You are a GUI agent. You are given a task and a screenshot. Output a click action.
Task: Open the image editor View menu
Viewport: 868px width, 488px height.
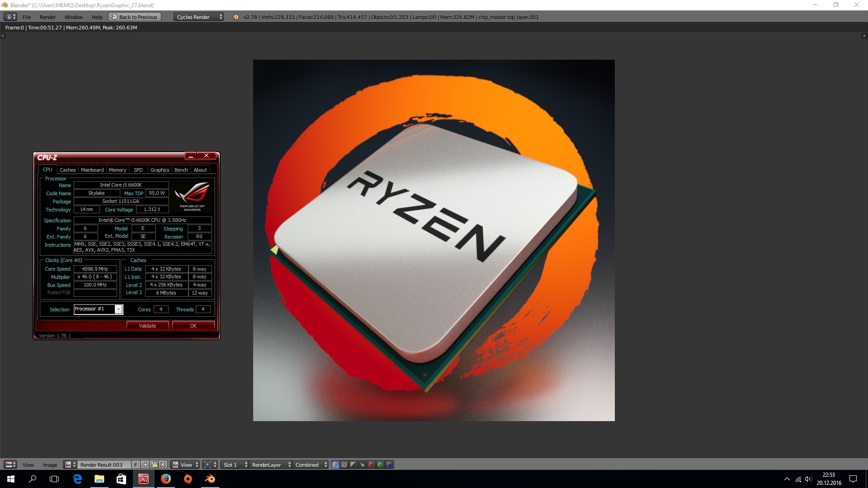[28, 465]
